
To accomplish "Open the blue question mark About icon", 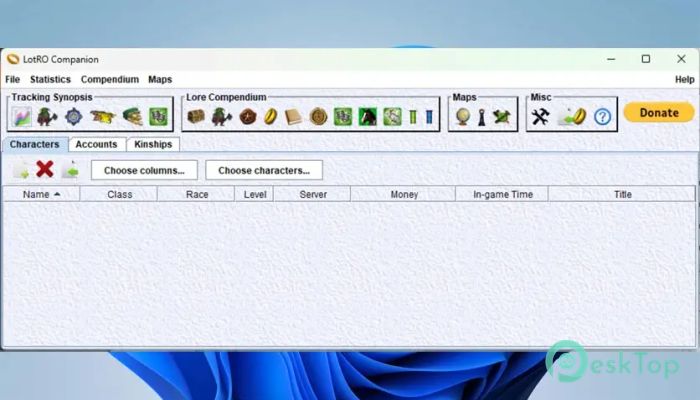I will [x=602, y=117].
